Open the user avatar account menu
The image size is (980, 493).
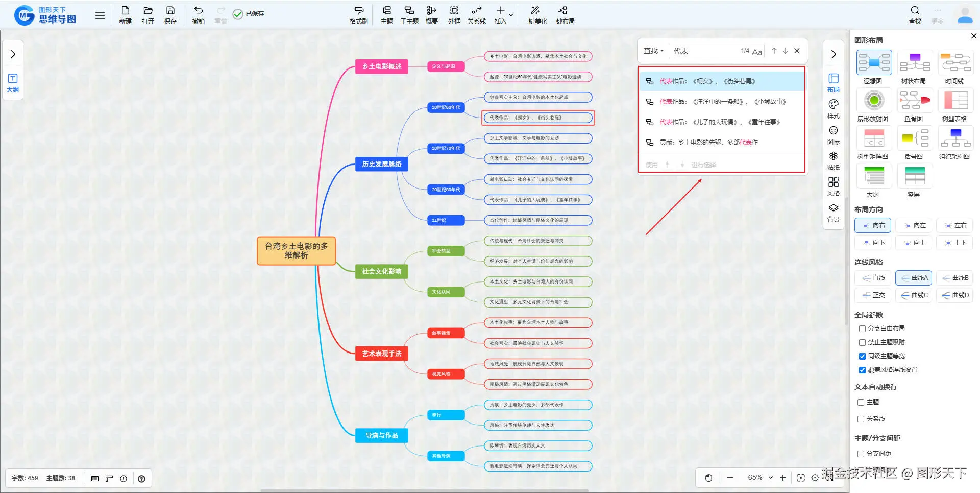click(965, 15)
